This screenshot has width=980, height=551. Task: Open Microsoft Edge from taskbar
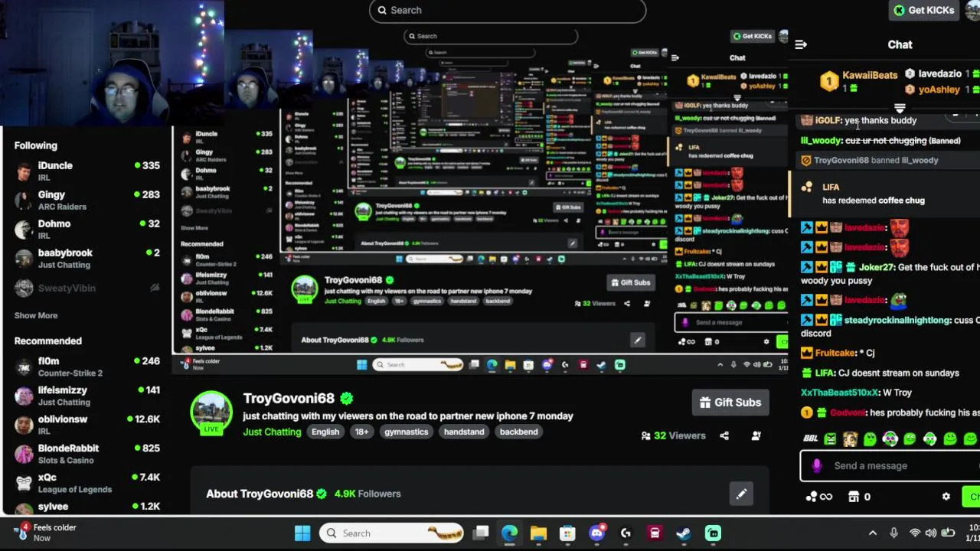point(509,533)
